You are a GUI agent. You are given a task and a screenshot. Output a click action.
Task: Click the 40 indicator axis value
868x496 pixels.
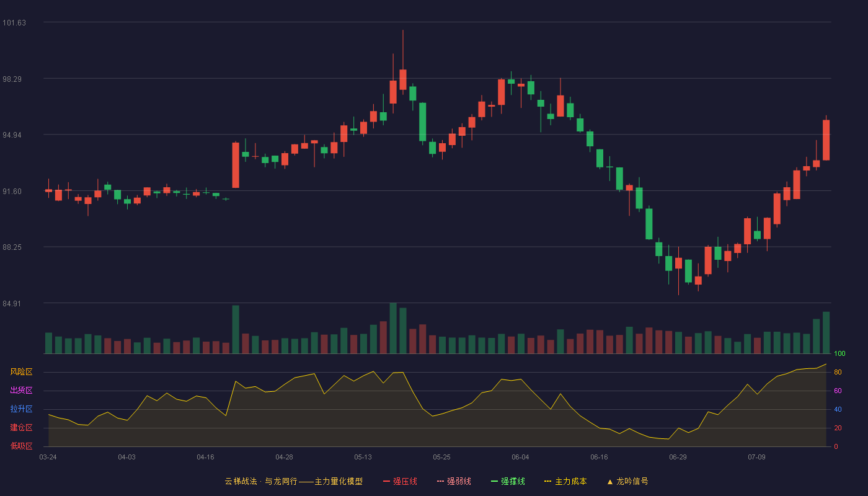tap(838, 410)
